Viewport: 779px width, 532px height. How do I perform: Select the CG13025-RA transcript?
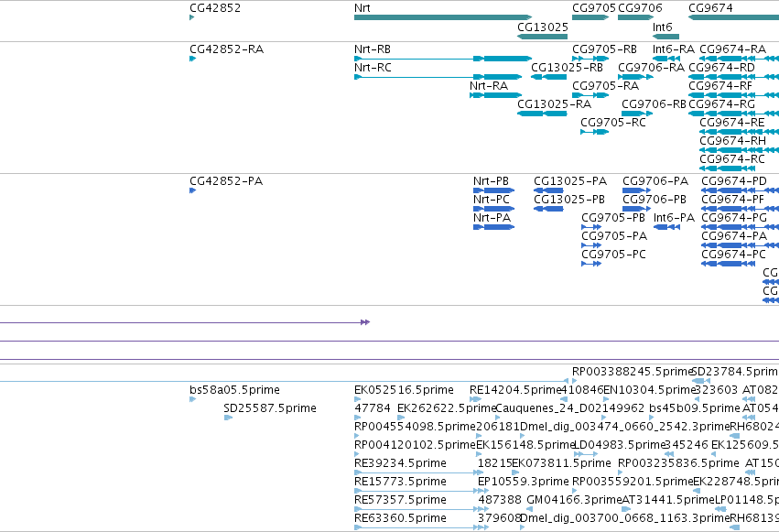point(542,114)
